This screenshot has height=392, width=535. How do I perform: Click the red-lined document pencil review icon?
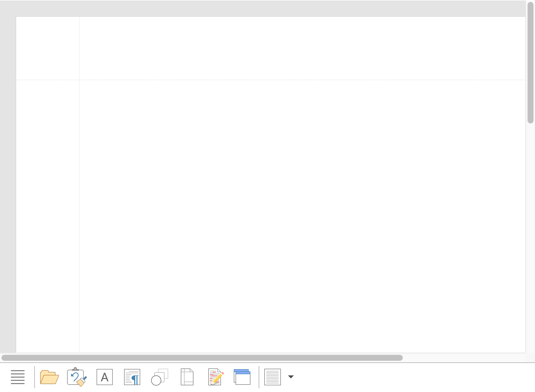pos(215,377)
